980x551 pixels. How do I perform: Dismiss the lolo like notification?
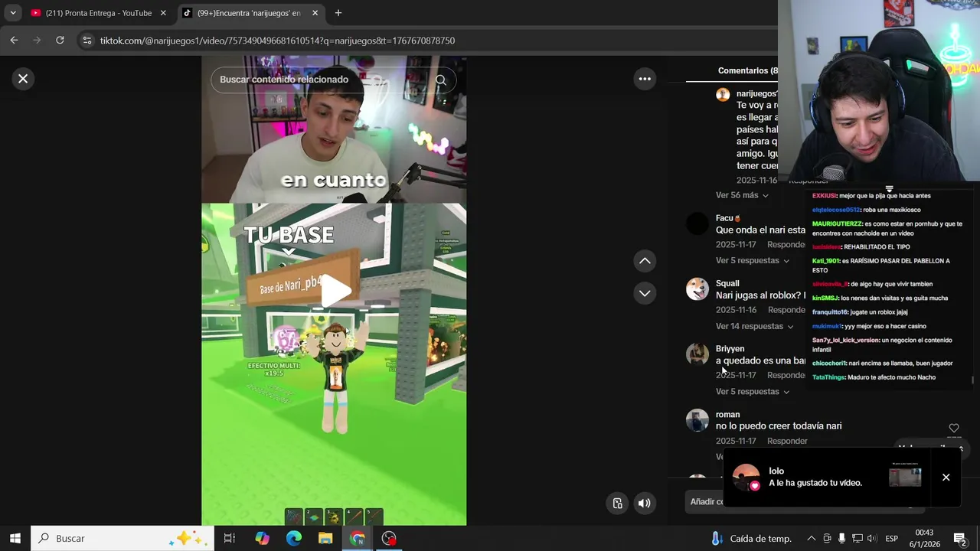coord(946,478)
